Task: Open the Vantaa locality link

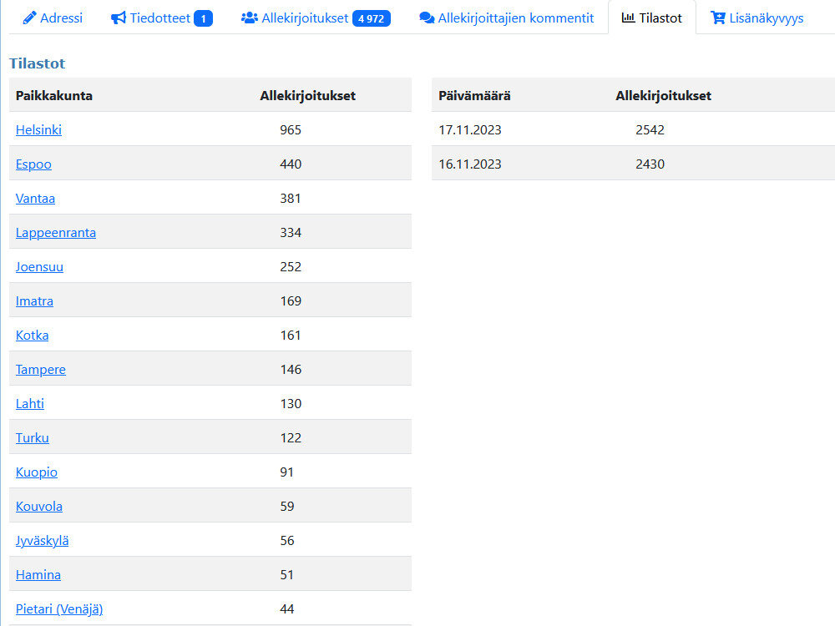Action: [35, 199]
